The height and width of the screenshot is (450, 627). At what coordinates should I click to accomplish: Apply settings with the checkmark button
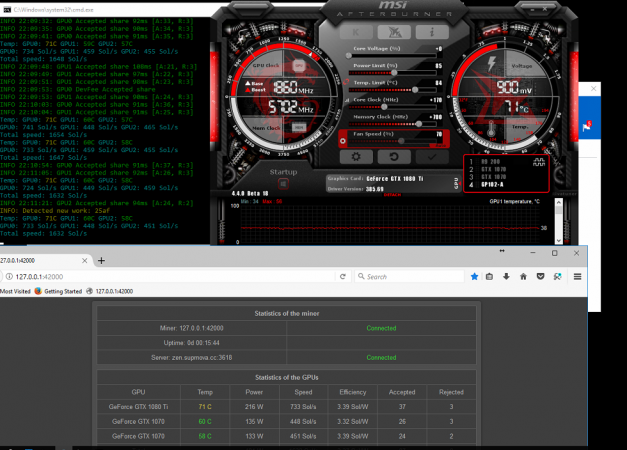[432, 157]
